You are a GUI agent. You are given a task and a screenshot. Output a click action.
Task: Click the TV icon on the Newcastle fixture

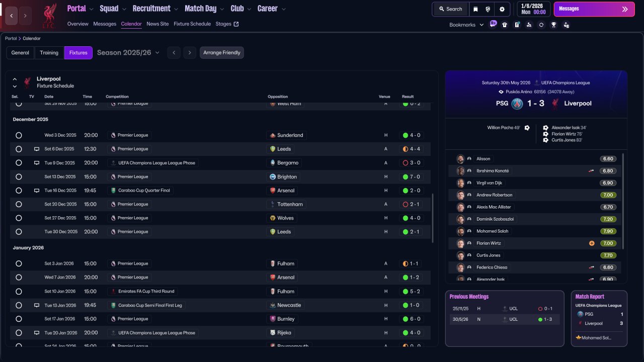click(37, 305)
